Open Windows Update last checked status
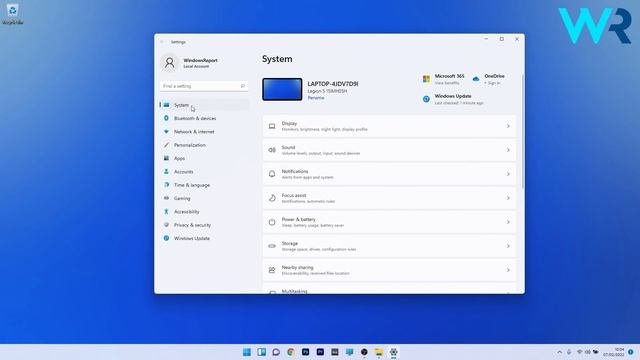 [x=459, y=103]
